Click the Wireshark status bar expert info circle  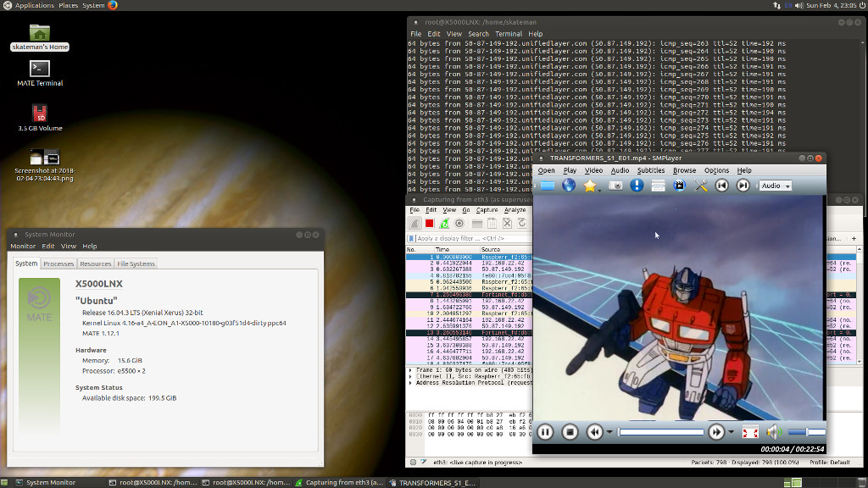point(413,462)
